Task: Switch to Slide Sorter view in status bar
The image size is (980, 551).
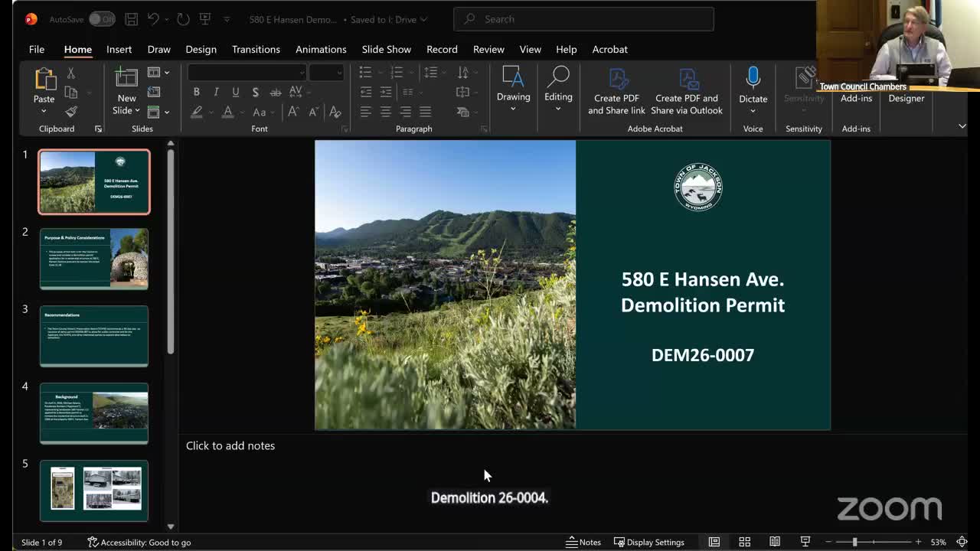Action: point(744,542)
